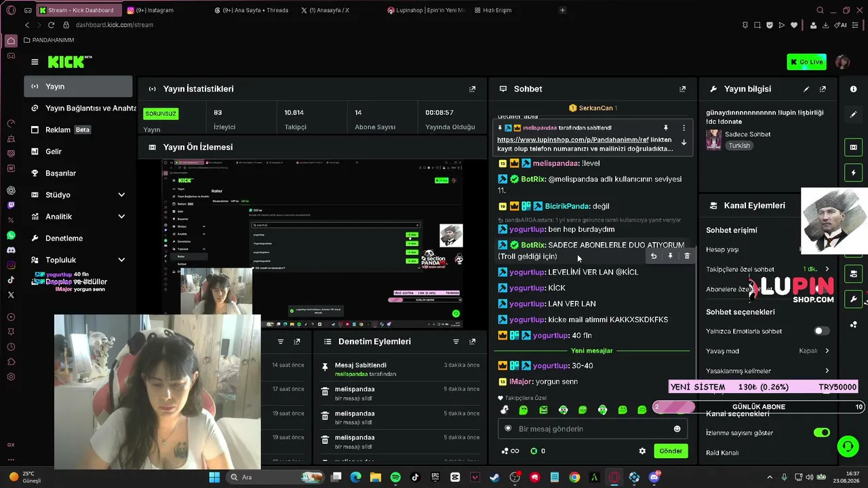Open the green support headset button
868x488 pixels.
tap(848, 447)
